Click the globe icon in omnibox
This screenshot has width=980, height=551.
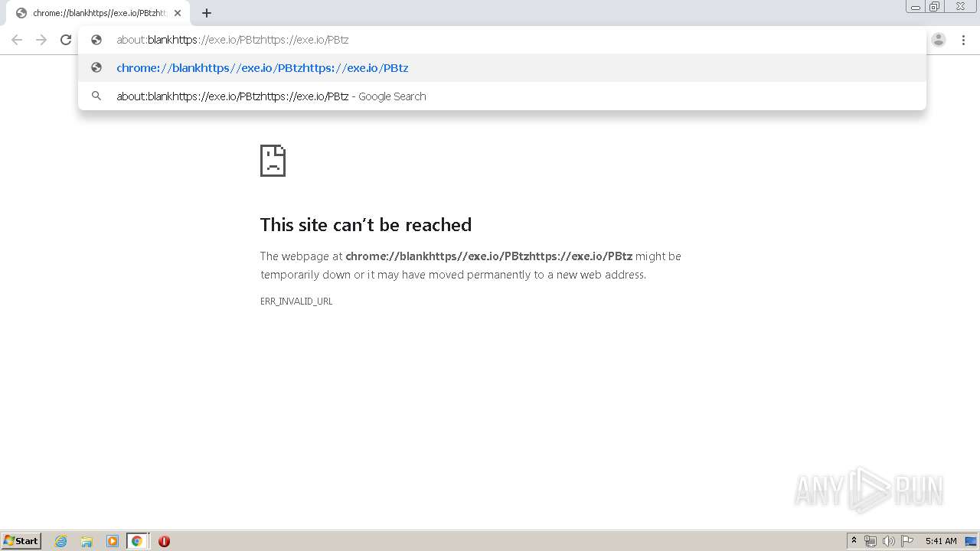[x=96, y=40]
